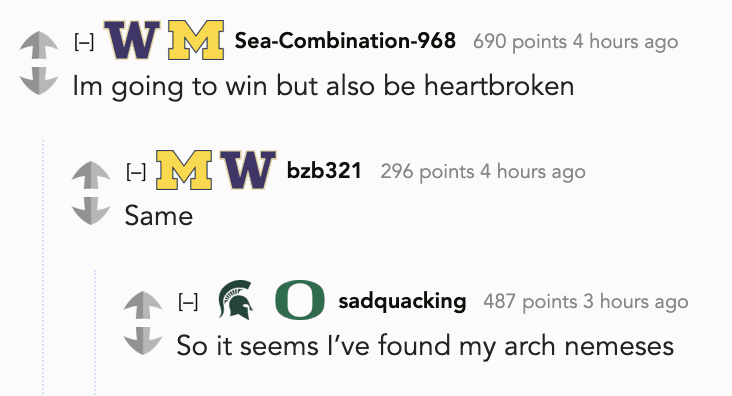
Task: Click purple Washington W flair next to bzb321
Action: pos(248,170)
